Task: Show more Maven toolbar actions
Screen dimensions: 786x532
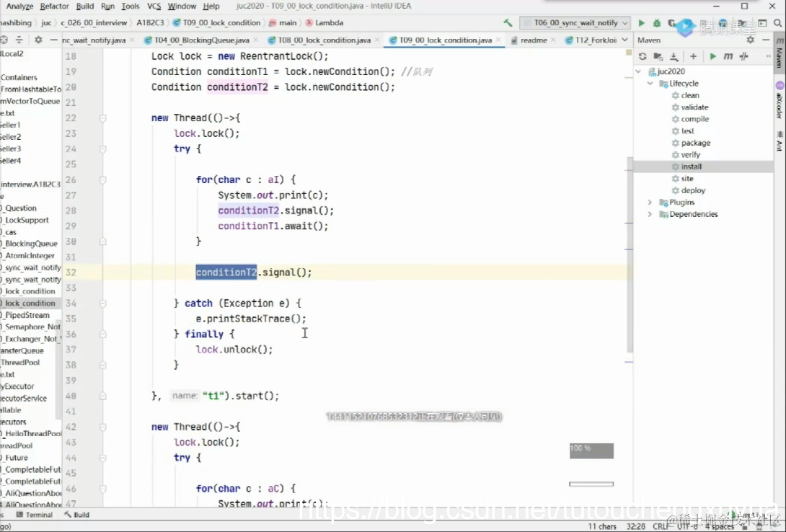Action: (768, 57)
